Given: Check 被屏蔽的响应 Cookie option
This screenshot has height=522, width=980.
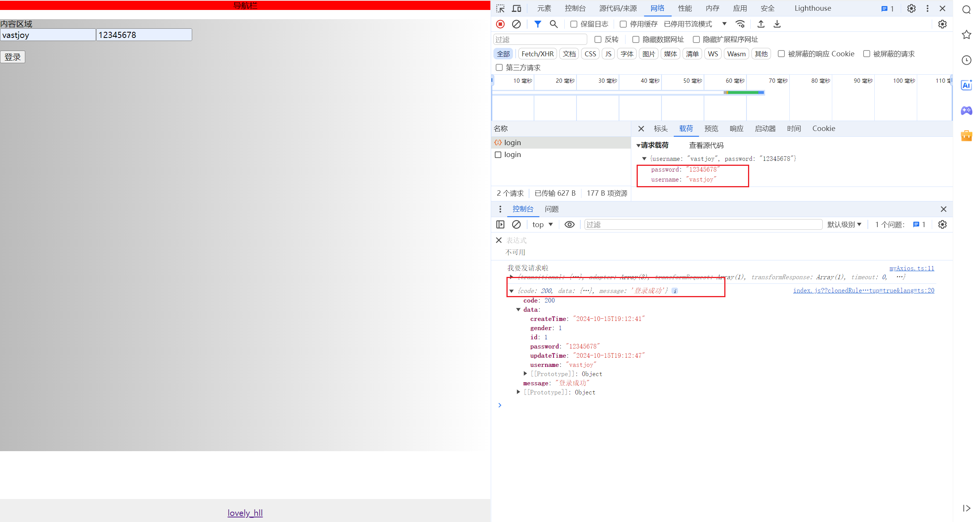Looking at the screenshot, I should (x=781, y=54).
